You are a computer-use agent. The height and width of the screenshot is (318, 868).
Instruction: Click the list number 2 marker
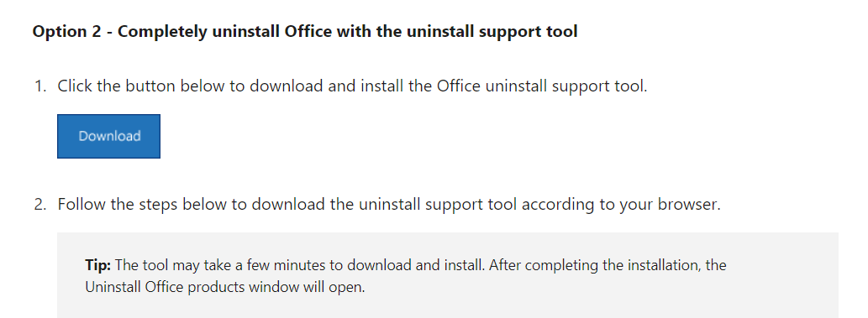coord(39,205)
